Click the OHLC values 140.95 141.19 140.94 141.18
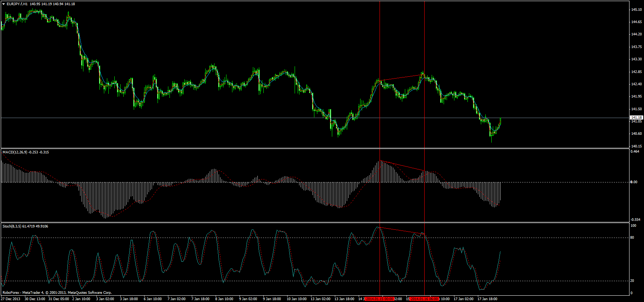 coord(53,4)
